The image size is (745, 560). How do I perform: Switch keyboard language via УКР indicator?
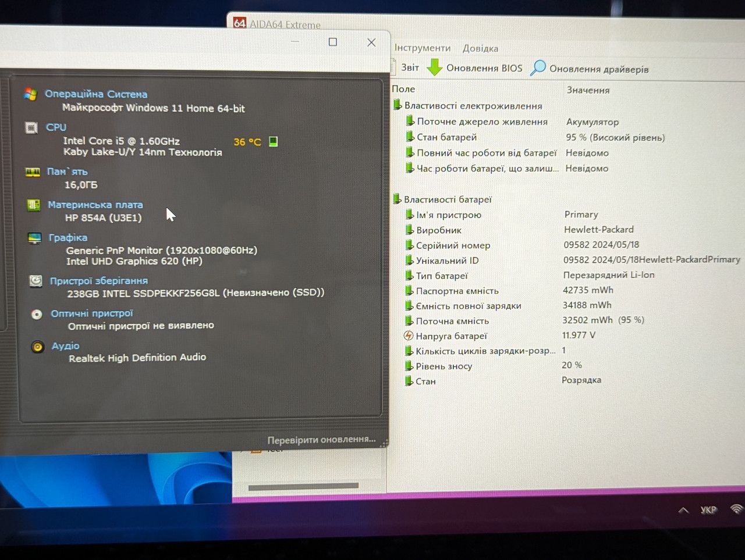tap(708, 510)
